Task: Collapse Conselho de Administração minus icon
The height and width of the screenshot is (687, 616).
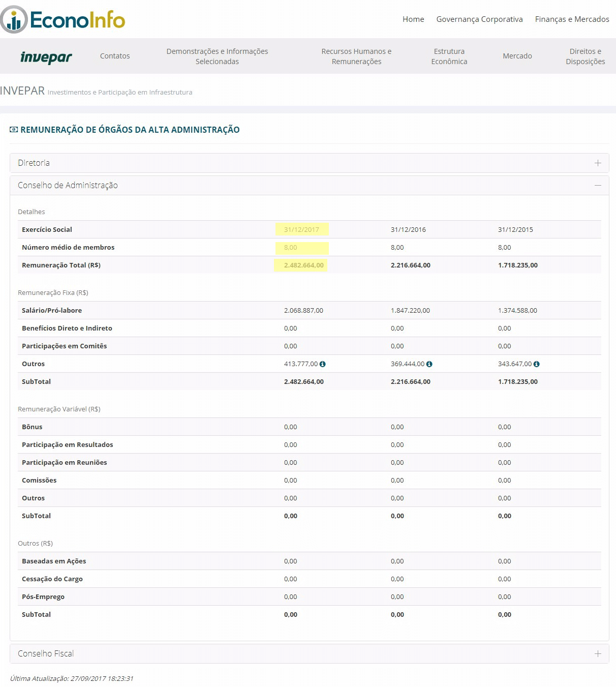Action: click(x=598, y=186)
